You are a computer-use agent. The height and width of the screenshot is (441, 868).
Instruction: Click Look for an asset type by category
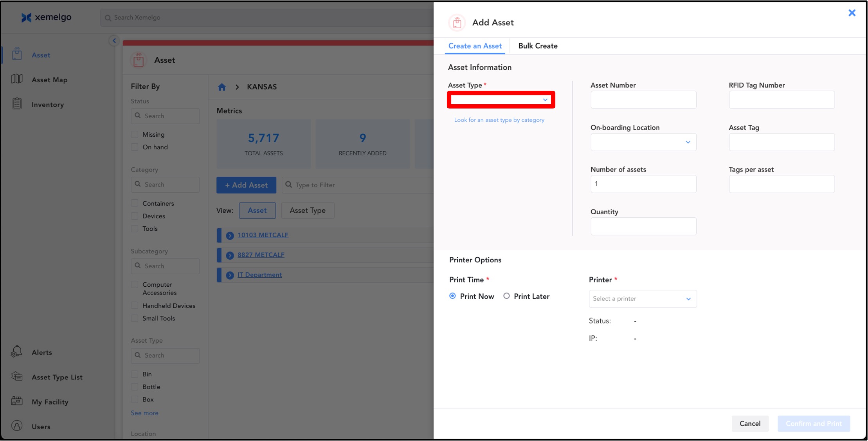tap(499, 120)
